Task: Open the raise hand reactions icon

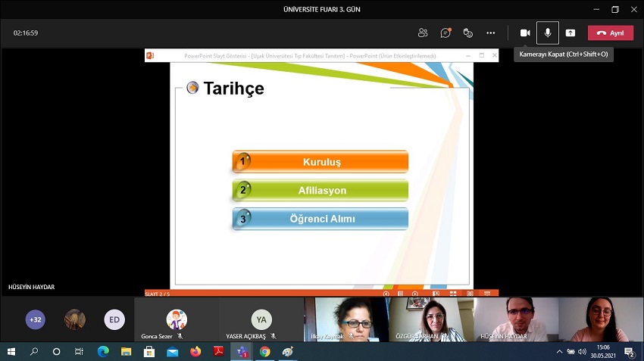Action: [468, 33]
